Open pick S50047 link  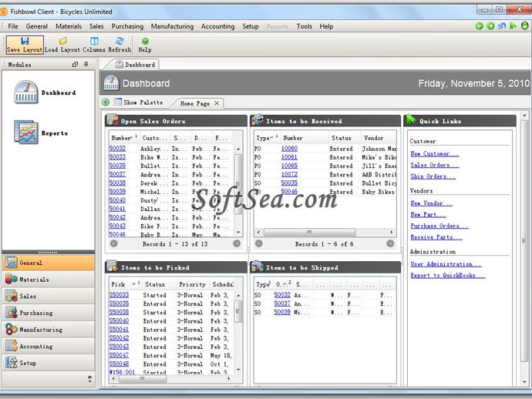[x=119, y=355]
